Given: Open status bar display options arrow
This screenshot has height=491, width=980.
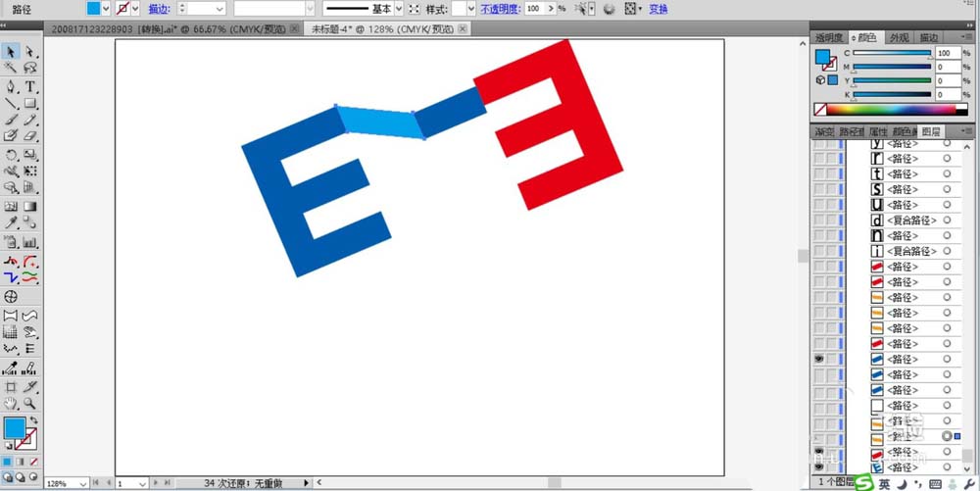Looking at the screenshot, I should 306,483.
